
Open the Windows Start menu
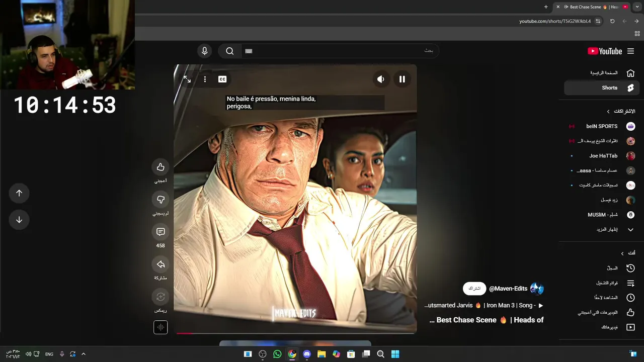point(395,354)
